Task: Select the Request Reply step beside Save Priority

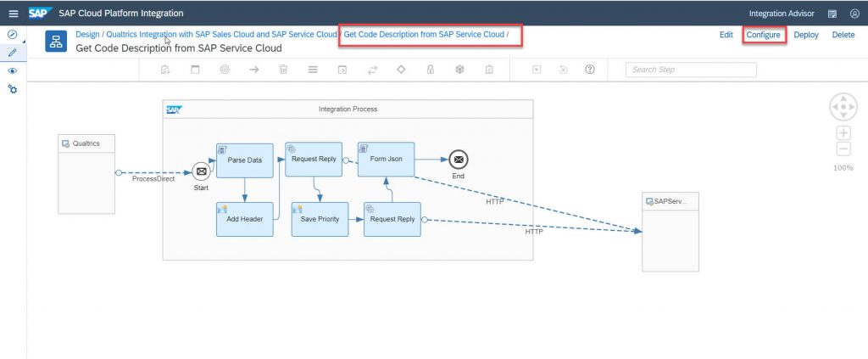Action: 392,219
